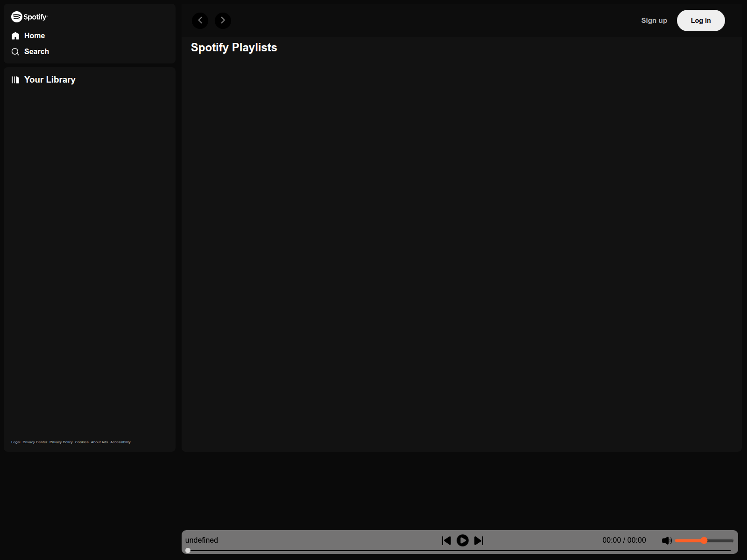
Task: Open the About Ads link
Action: [x=99, y=442]
